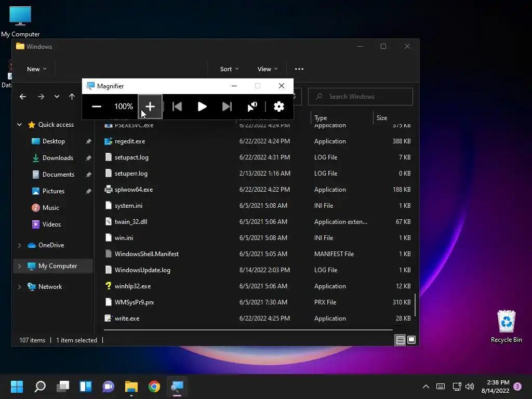Select WindowsUpdate.log file
The height and width of the screenshot is (399, 532).
(x=142, y=270)
